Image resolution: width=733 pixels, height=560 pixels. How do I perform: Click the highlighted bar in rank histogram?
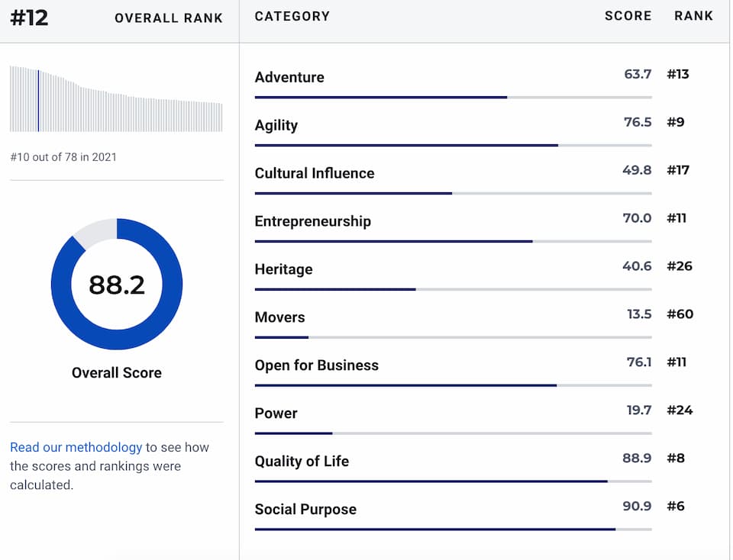[38, 100]
